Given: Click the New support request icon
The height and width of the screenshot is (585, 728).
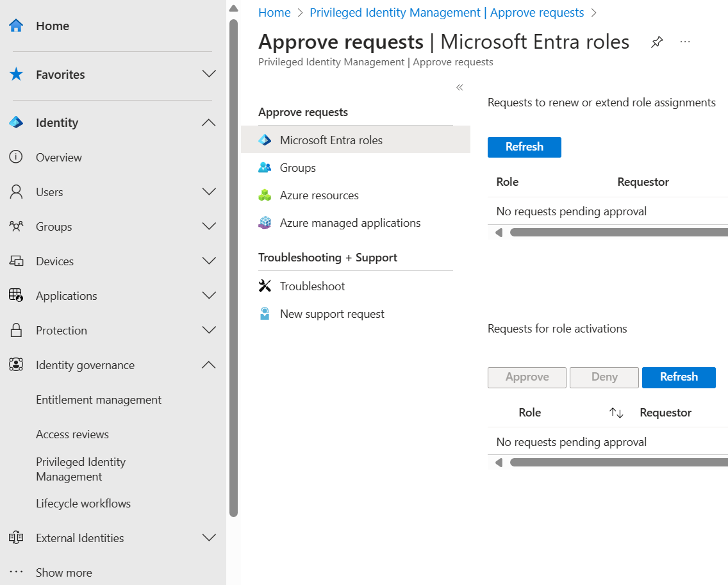Looking at the screenshot, I should (265, 313).
